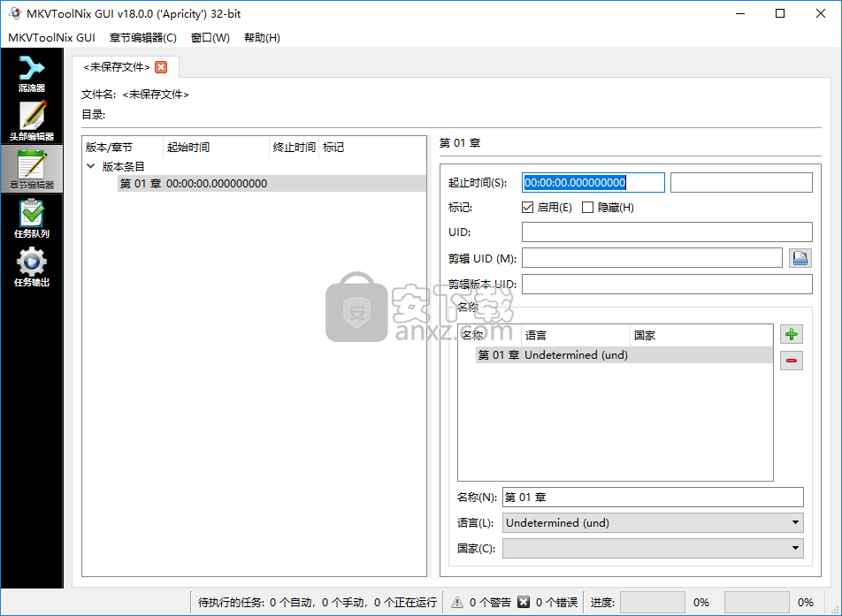Remove chapter name with red minus
This screenshot has width=842, height=616.
(791, 360)
